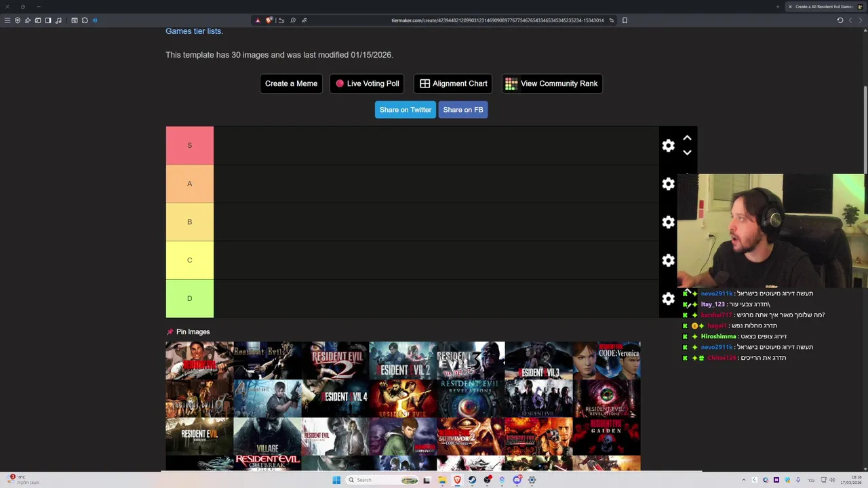868x488 pixels.
Task: Click the tiermaker.com address bar URL
Action: click(x=497, y=20)
